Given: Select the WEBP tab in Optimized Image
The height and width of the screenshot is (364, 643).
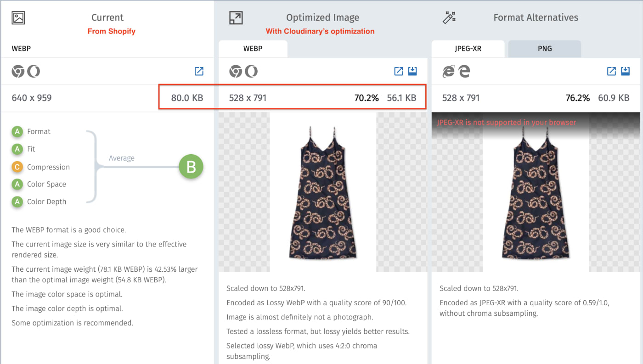Looking at the screenshot, I should click(253, 49).
